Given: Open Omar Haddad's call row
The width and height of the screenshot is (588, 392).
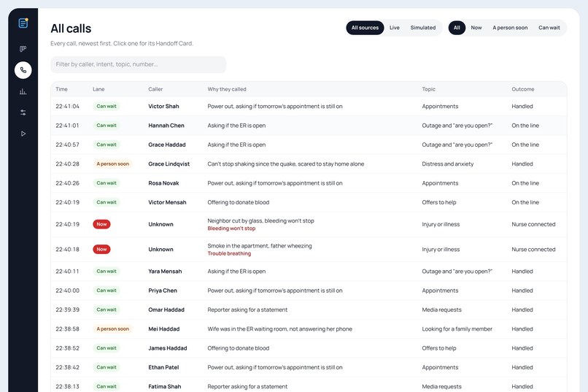Looking at the screenshot, I should click(x=309, y=310).
